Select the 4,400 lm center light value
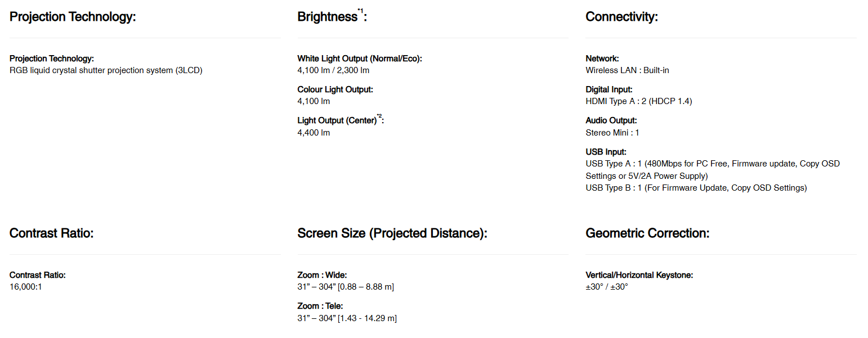The width and height of the screenshot is (868, 338). (314, 133)
